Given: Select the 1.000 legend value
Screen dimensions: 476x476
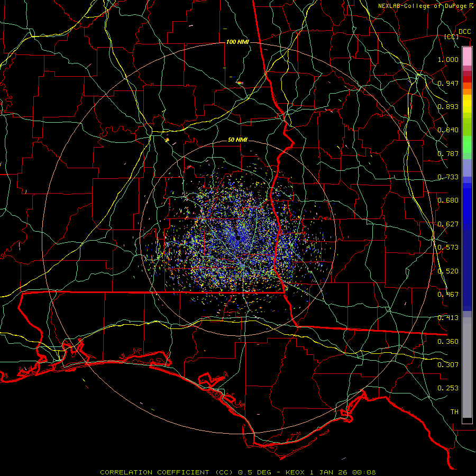Looking at the screenshot, I should tap(448, 59).
